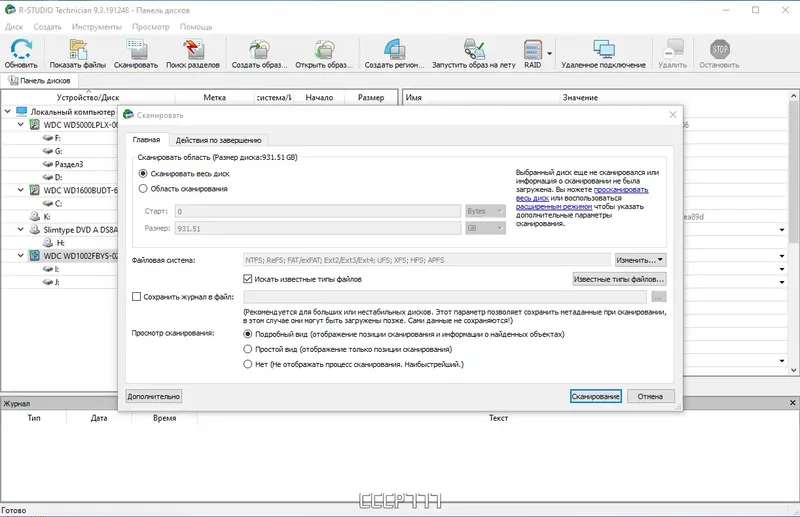Select the H: disc icon
This screenshot has height=517, width=800.
point(47,242)
